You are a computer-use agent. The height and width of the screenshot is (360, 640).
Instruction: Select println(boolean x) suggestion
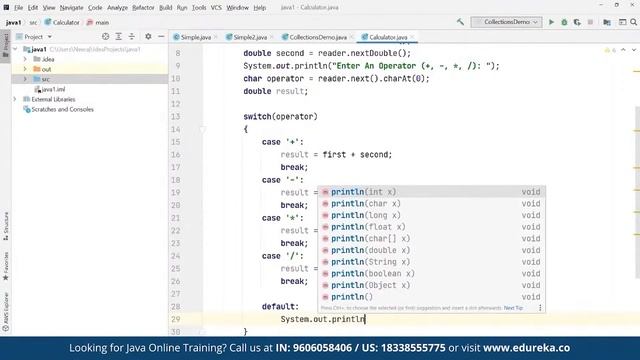click(x=431, y=273)
